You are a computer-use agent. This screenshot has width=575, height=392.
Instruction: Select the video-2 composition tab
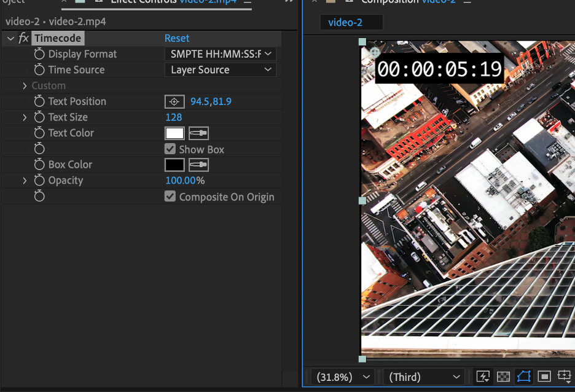[x=351, y=22]
